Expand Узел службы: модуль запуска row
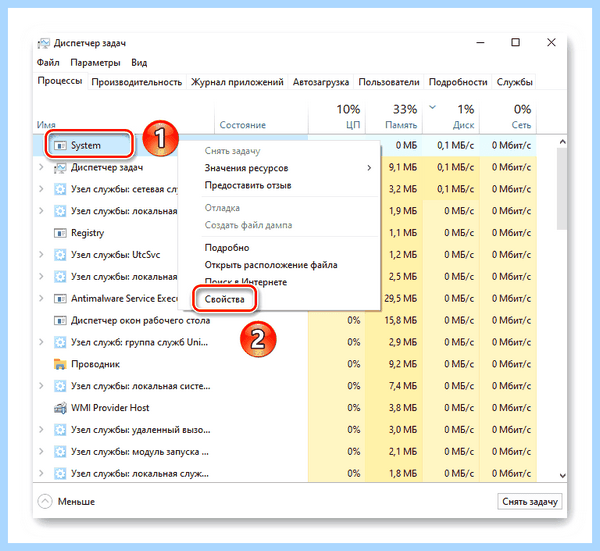The width and height of the screenshot is (600, 551). 41,451
